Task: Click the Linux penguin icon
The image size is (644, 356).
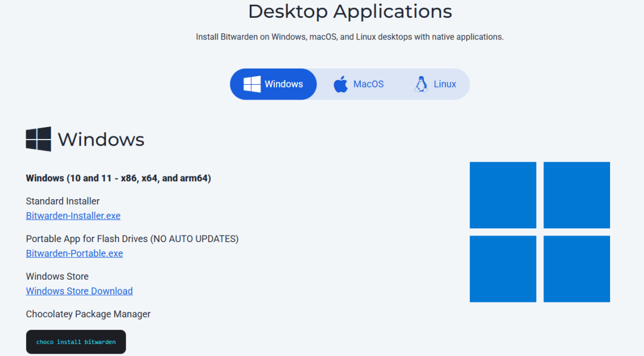Action: click(x=421, y=84)
